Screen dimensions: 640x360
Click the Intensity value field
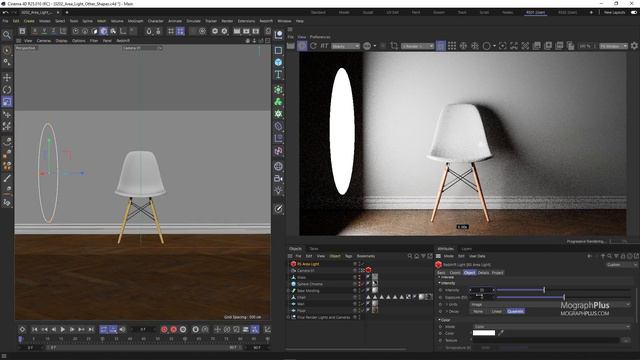click(x=482, y=290)
